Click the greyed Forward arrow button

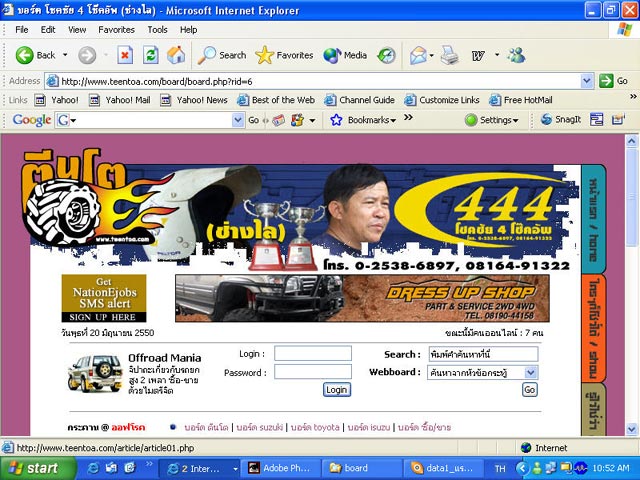pos(87,55)
